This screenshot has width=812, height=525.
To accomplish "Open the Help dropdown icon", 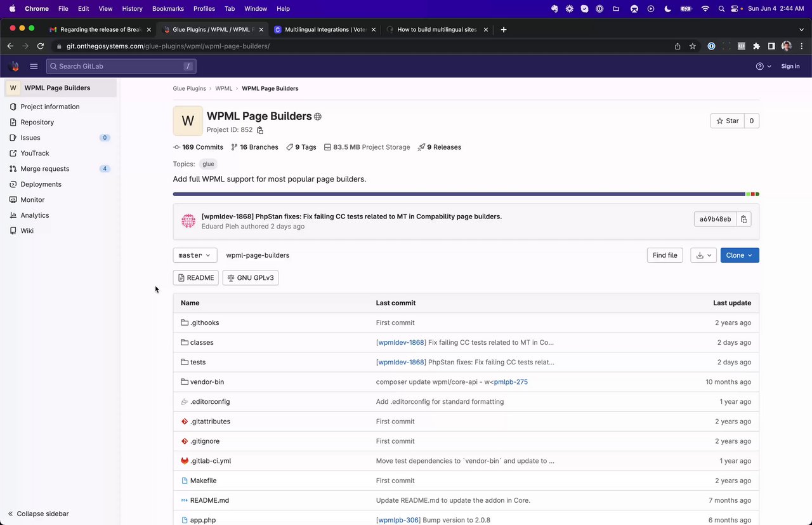I will 763,66.
